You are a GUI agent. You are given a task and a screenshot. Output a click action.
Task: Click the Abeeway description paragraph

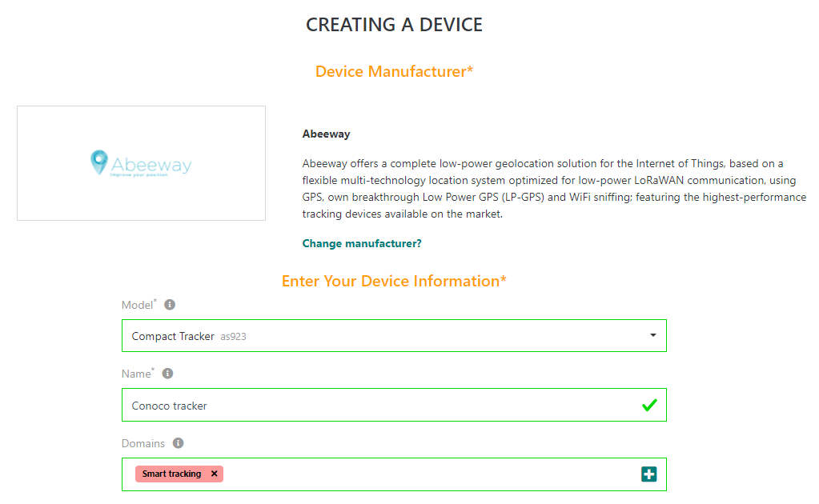554,189
